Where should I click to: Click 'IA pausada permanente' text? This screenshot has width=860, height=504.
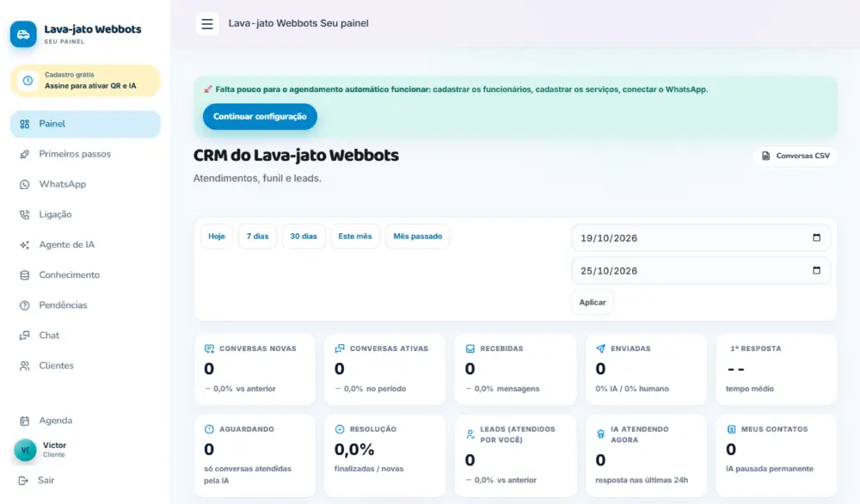click(x=770, y=469)
